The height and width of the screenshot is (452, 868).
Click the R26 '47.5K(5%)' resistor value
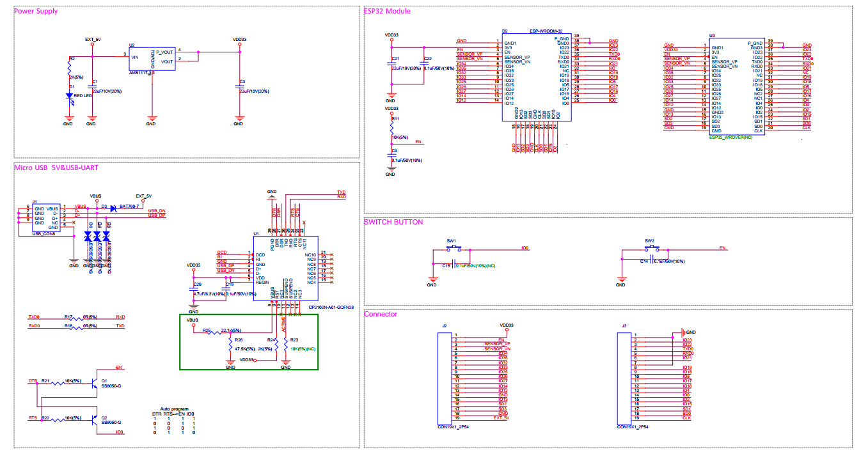(245, 349)
